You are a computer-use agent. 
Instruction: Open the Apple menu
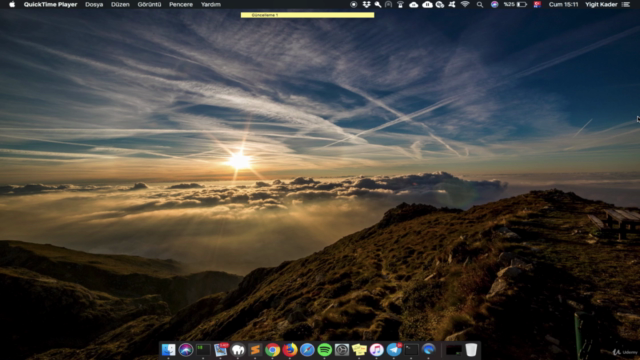[12, 4]
